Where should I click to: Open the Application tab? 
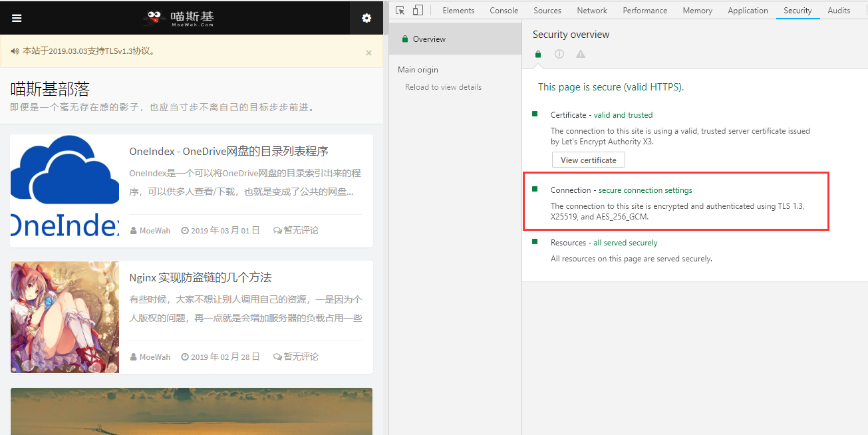pyautogui.click(x=748, y=11)
